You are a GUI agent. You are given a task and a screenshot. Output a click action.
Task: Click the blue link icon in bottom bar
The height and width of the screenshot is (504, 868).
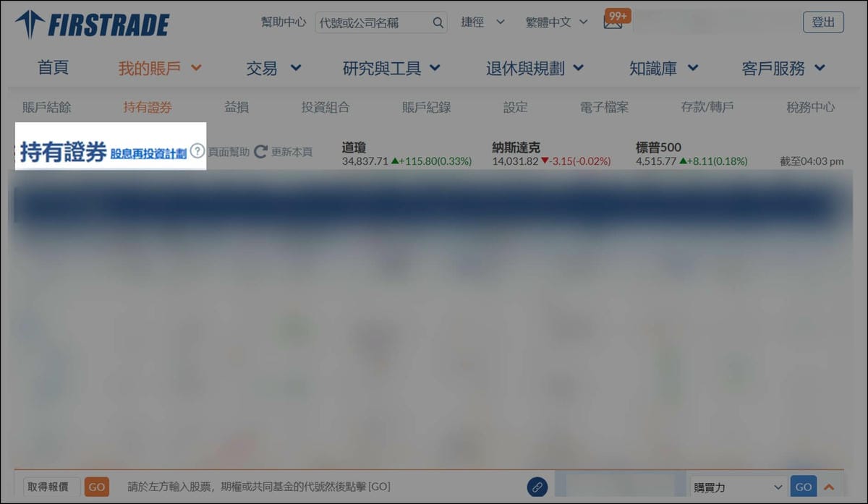click(x=537, y=487)
